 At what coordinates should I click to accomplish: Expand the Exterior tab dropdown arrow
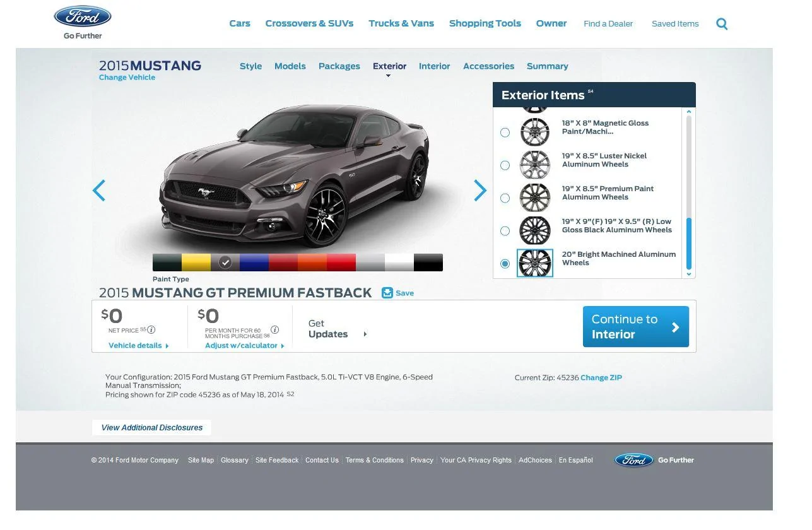click(x=388, y=76)
